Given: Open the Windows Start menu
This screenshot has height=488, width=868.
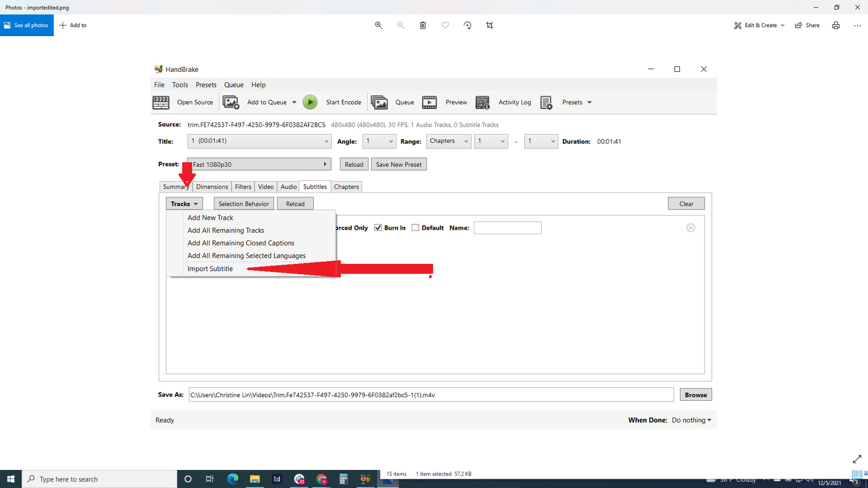Looking at the screenshot, I should 10,479.
